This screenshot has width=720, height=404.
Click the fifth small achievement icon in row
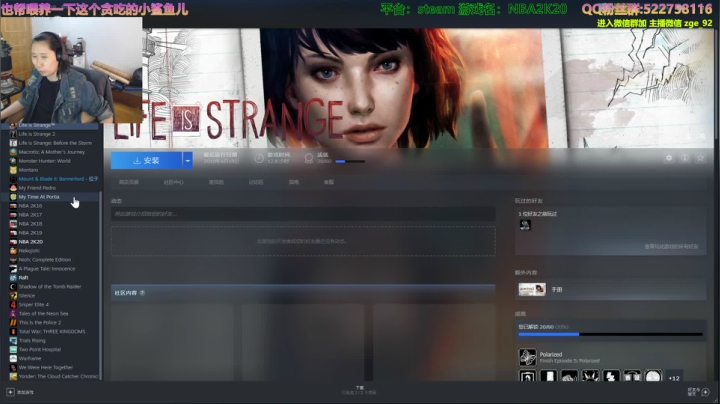pyautogui.click(x=611, y=376)
